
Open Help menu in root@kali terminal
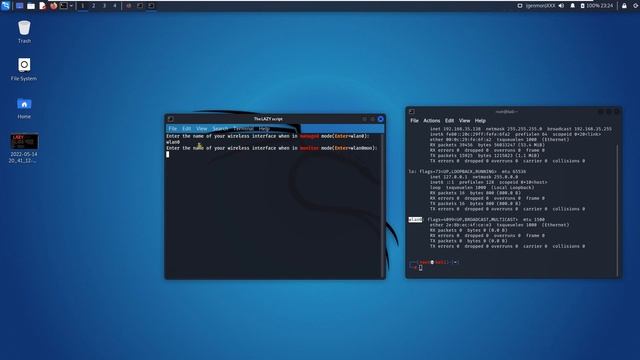(480, 121)
